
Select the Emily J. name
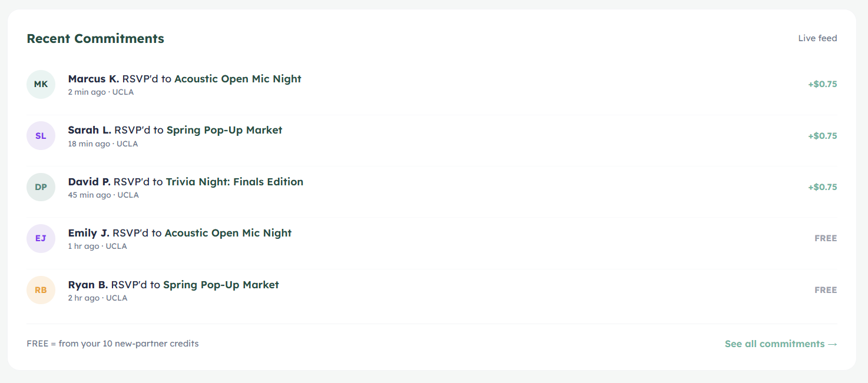88,233
